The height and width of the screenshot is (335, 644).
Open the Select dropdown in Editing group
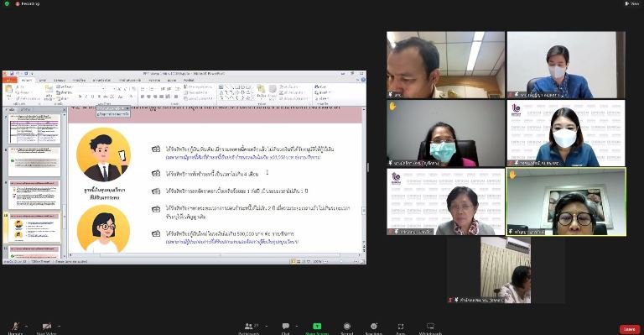click(x=322, y=98)
